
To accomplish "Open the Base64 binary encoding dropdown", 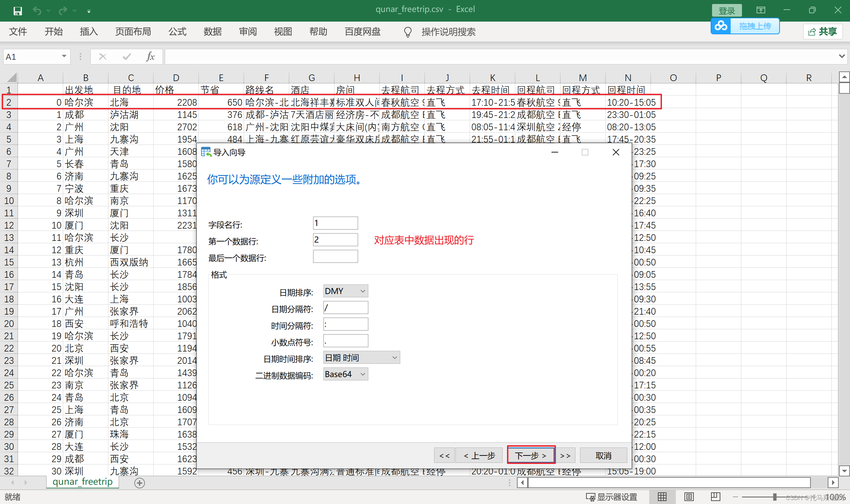I will 345,374.
